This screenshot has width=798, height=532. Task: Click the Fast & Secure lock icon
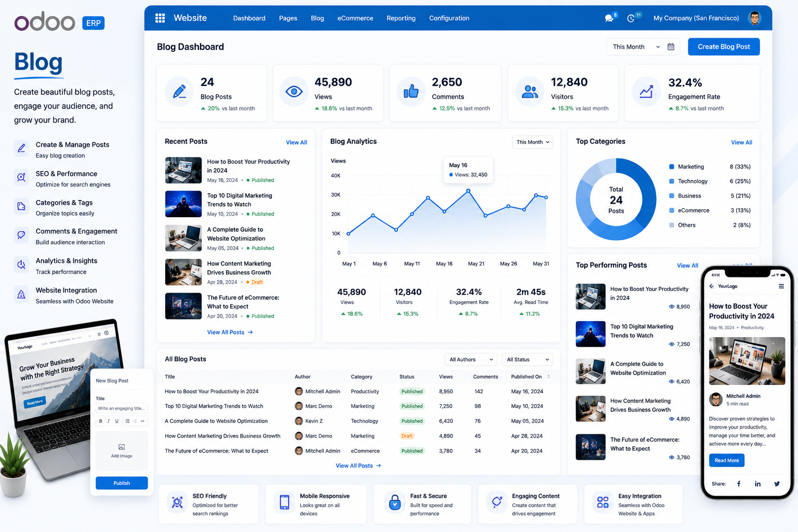(395, 502)
